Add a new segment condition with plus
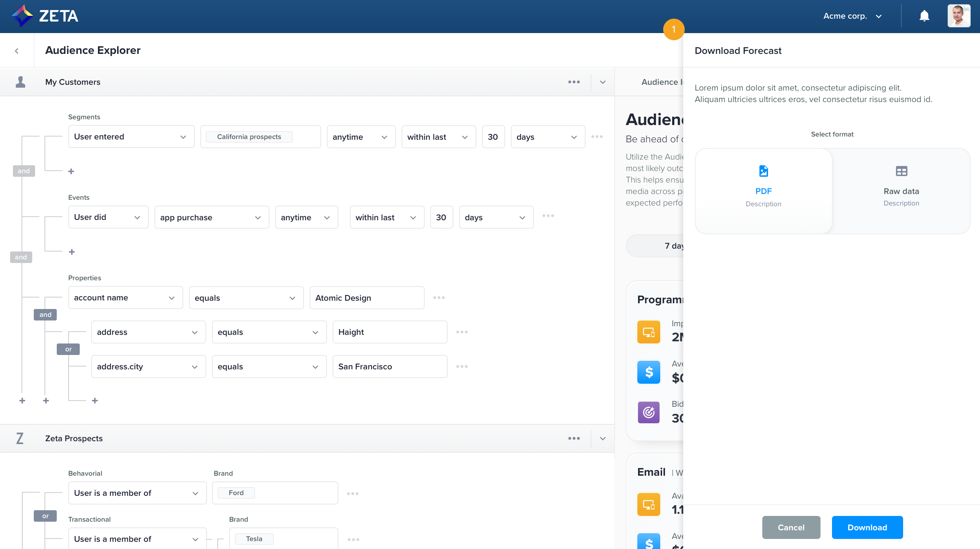The image size is (980, 549). 71,171
